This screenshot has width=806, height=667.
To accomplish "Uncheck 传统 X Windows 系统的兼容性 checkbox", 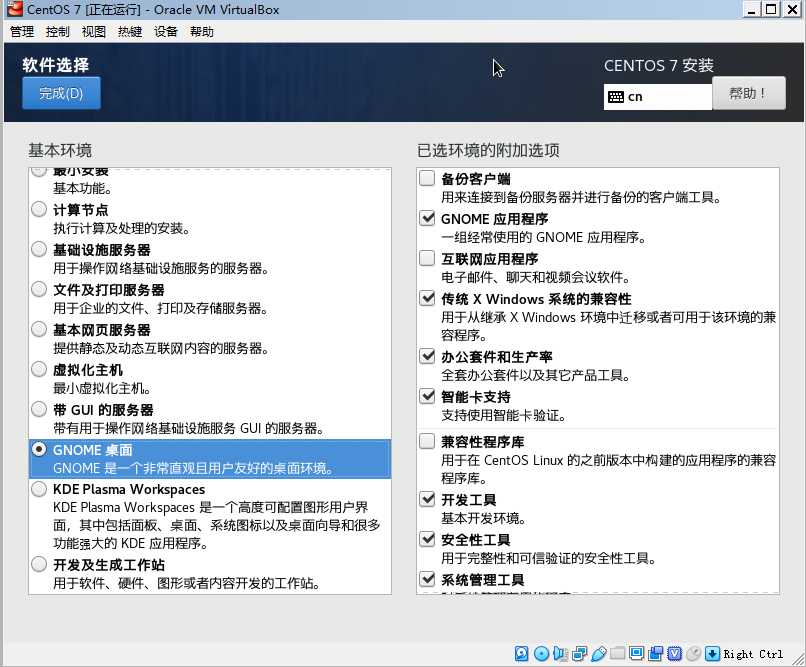I will [427, 298].
